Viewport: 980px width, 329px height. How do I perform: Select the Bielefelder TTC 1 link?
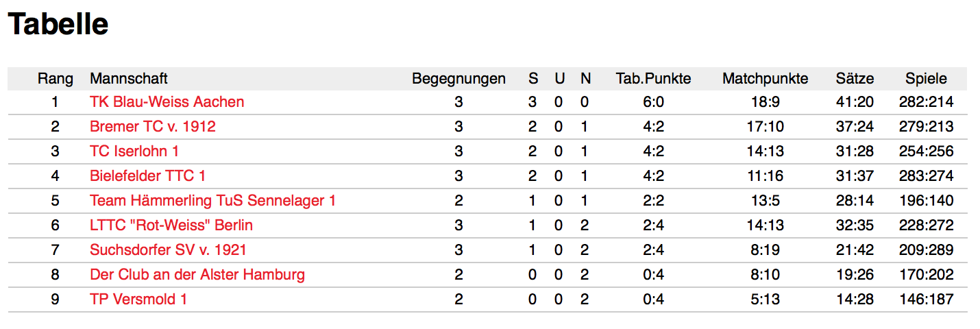[147, 176]
